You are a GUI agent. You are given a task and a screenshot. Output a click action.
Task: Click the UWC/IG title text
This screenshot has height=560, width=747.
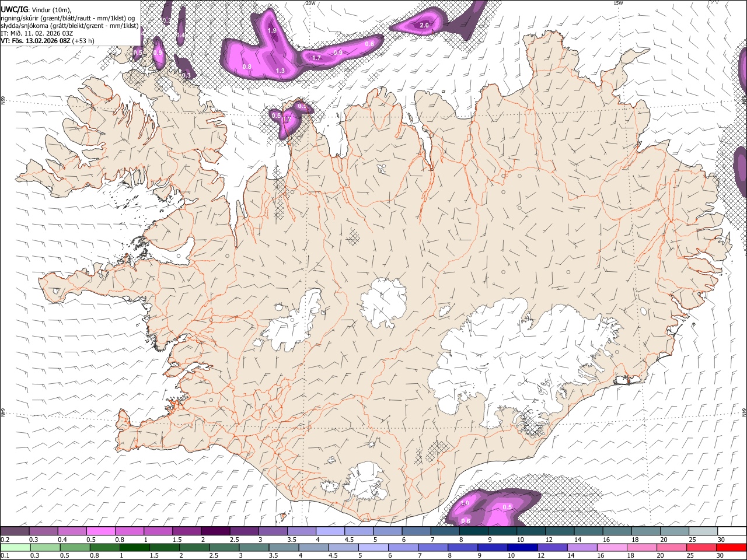click(13, 10)
